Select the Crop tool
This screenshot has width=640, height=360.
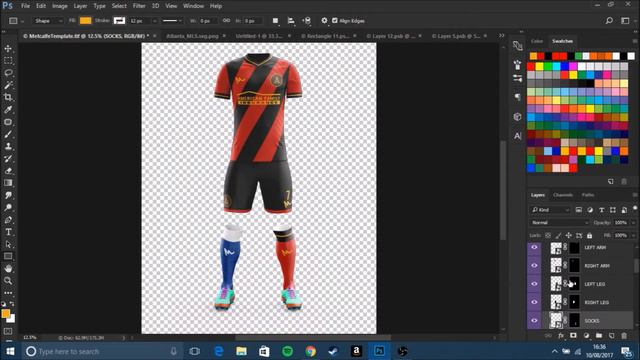[8, 97]
